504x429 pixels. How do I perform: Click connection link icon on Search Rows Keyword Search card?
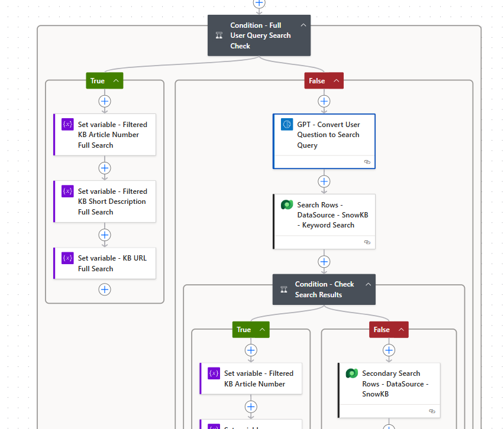[x=367, y=242]
